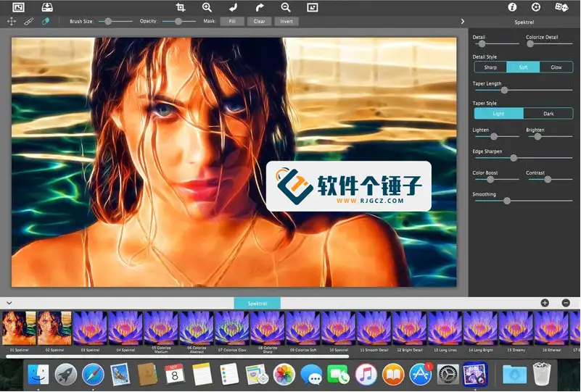Select the crop tool in top toolbar
The image size is (581, 392).
pos(181,7)
